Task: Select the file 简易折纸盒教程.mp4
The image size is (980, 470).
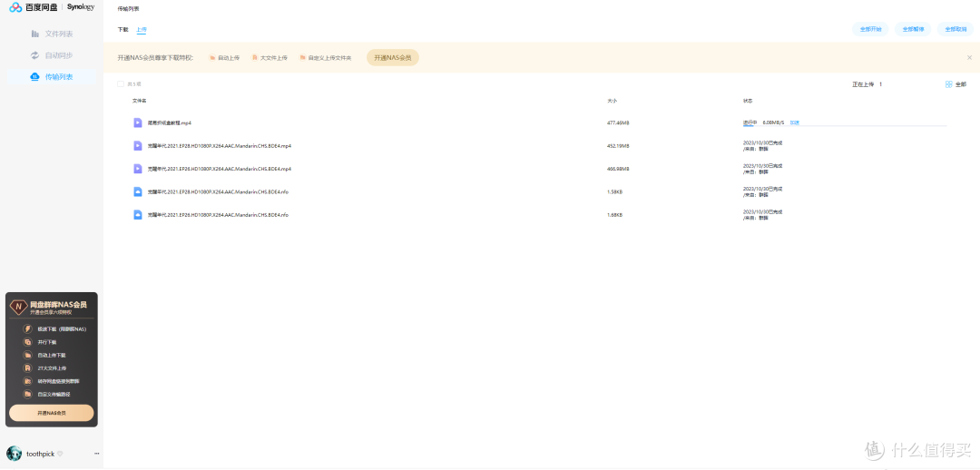Action: pos(170,123)
